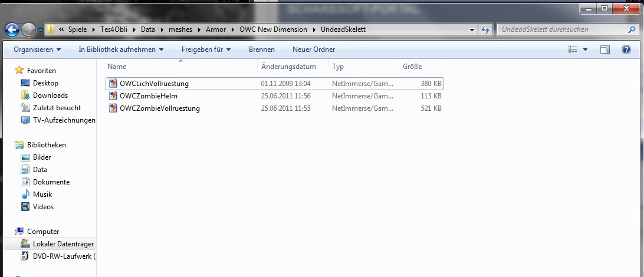Click the refresh icon beside address bar
The height and width of the screenshot is (277, 644).
point(486,29)
